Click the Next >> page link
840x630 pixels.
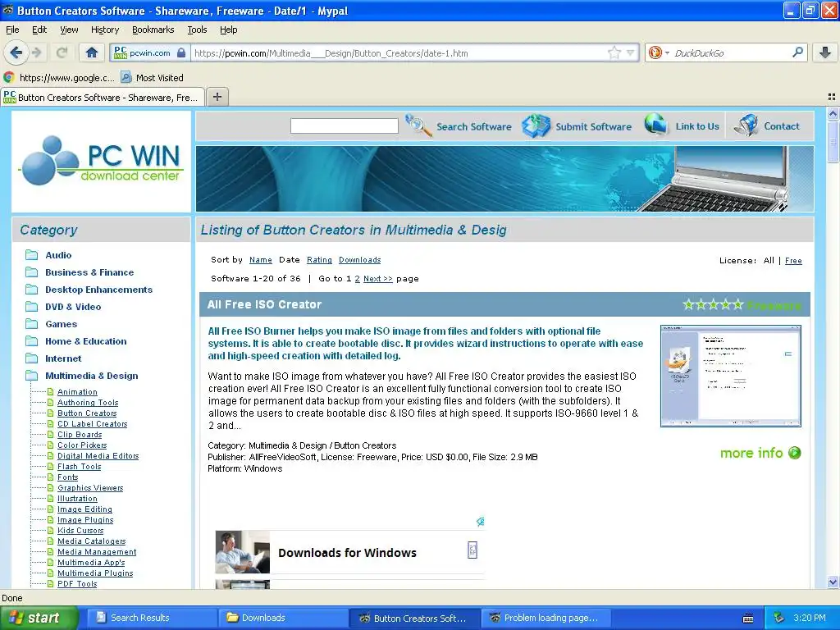pos(377,279)
